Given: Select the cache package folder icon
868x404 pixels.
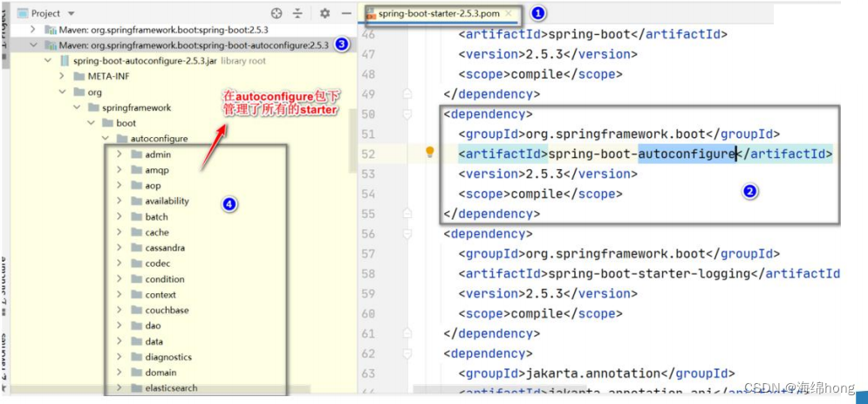Looking at the screenshot, I should (x=137, y=232).
